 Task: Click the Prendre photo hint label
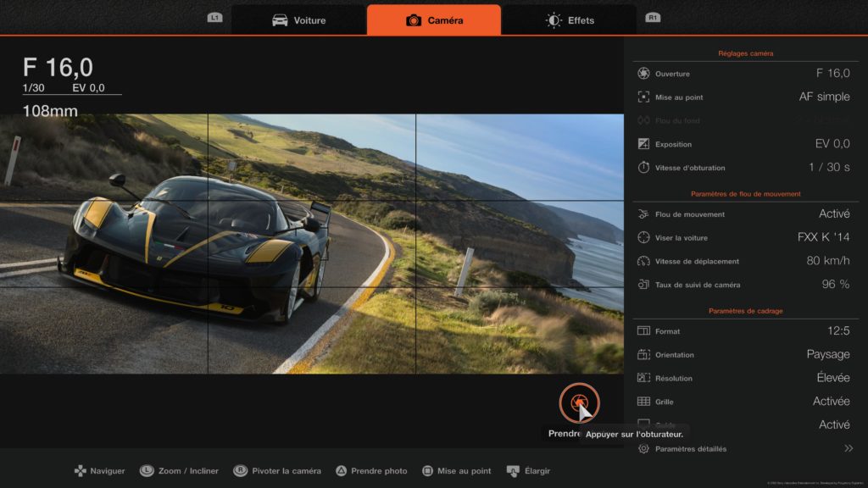point(379,471)
